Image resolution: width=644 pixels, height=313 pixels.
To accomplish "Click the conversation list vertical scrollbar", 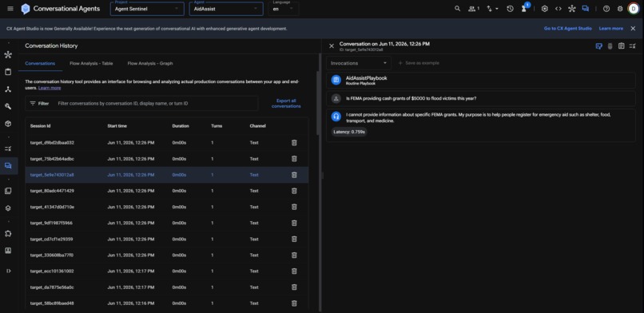I will pyautogui.click(x=318, y=102).
